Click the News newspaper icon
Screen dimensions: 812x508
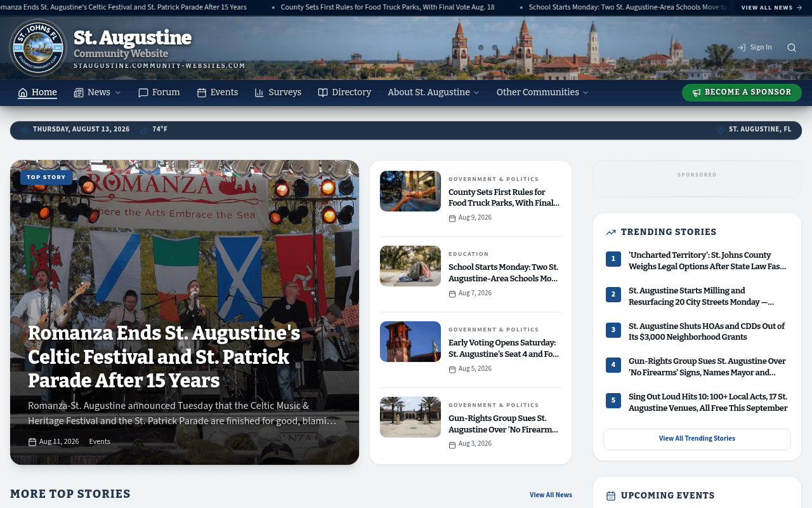(79, 93)
